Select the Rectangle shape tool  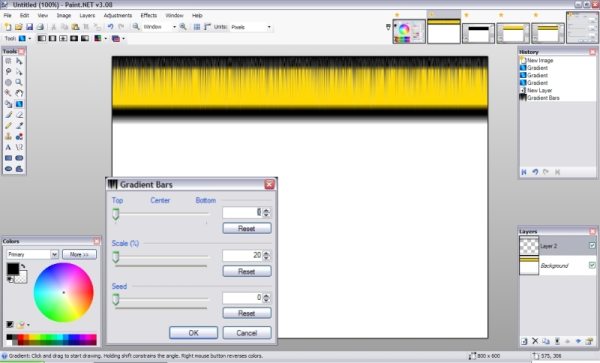pos(8,158)
